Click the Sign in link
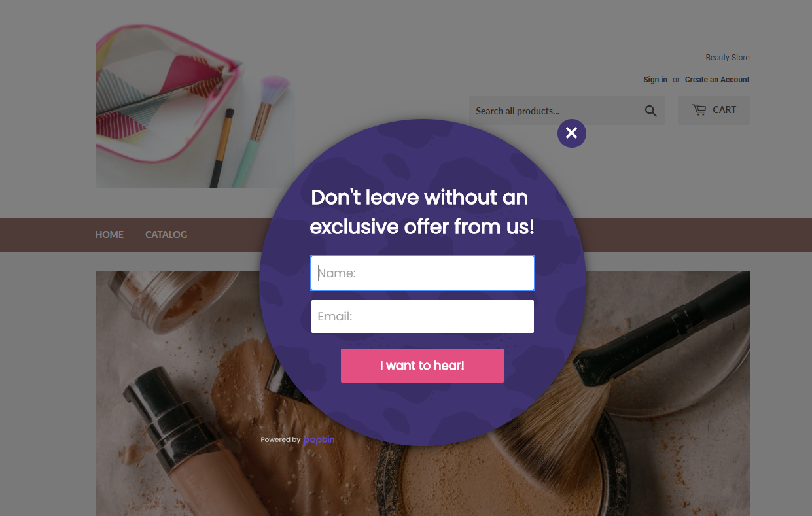Viewport: 812px width, 516px height. coord(655,80)
